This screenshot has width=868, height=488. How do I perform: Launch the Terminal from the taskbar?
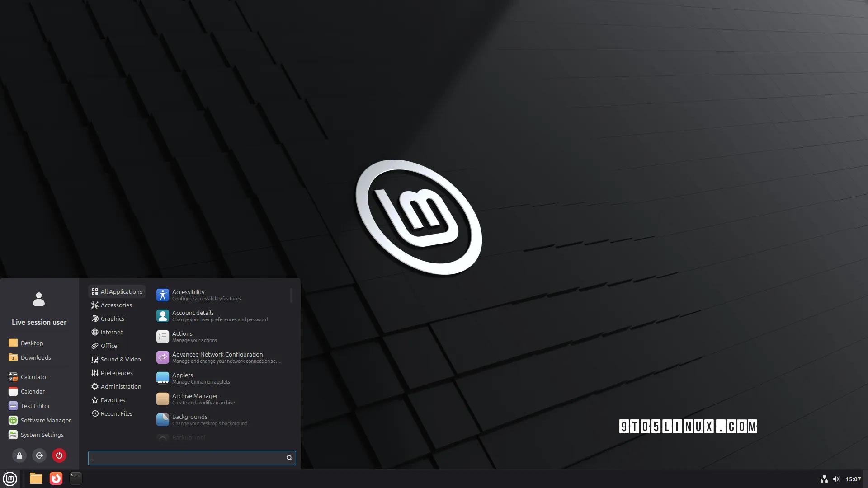[75, 479]
